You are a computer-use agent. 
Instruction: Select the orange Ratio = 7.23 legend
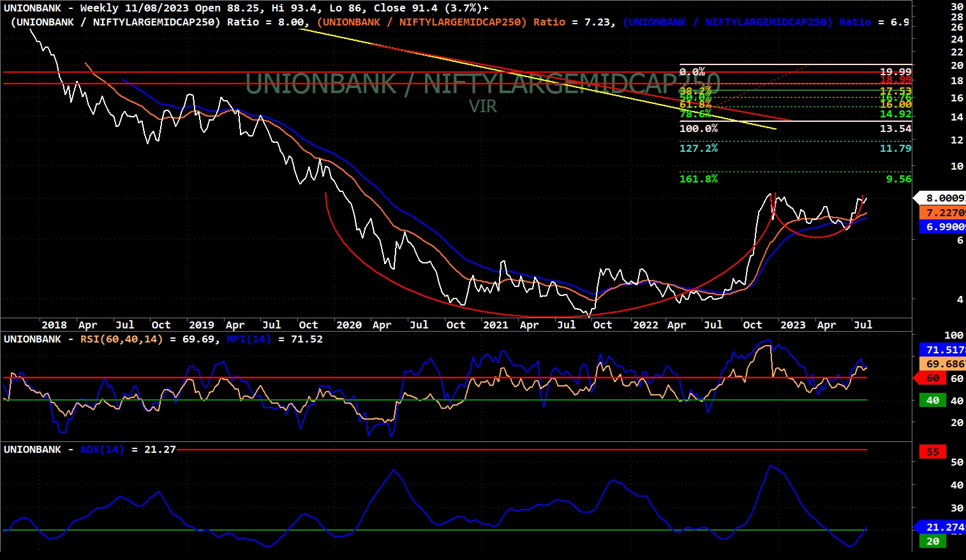click(466, 22)
